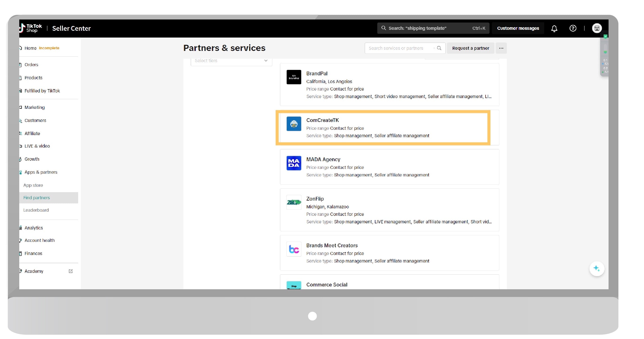Open the help question mark icon
The width and height of the screenshot is (644, 339).
coord(573,28)
